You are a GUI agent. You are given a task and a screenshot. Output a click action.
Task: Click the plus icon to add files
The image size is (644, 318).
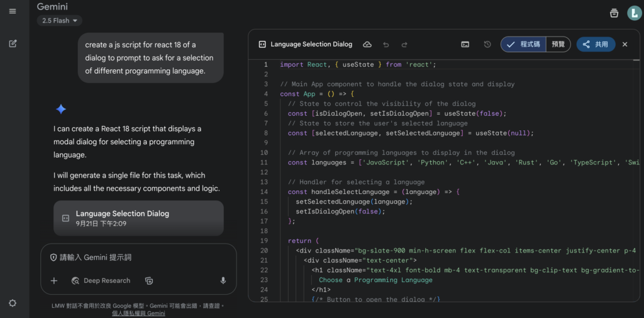(54, 281)
